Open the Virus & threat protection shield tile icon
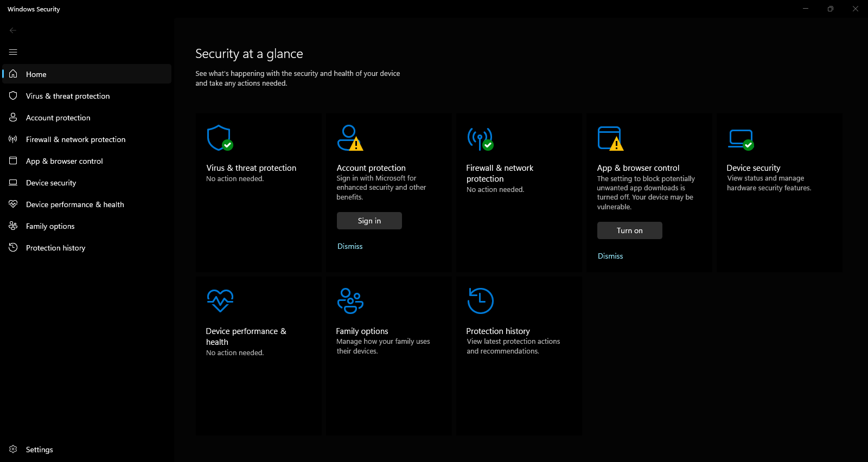868x462 pixels. click(x=220, y=138)
